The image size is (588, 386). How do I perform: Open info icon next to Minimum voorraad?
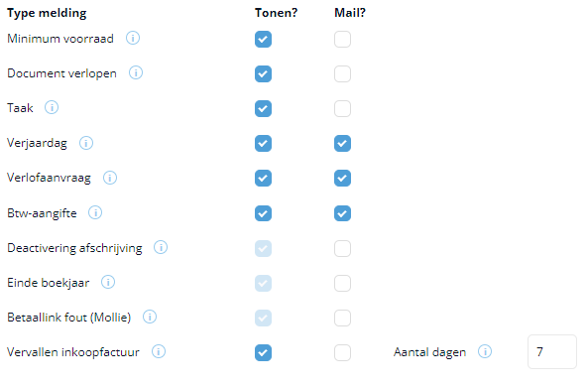click(x=133, y=38)
